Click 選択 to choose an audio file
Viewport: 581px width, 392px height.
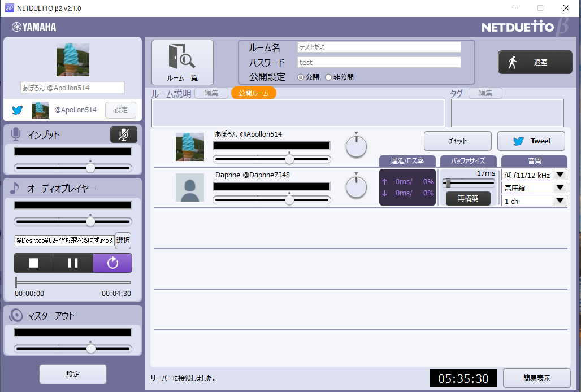pyautogui.click(x=123, y=241)
